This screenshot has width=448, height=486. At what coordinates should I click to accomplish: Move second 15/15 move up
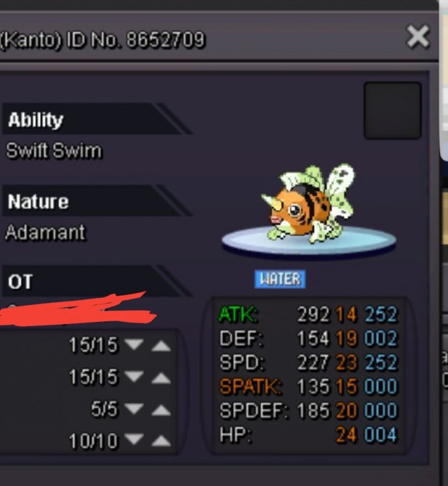tap(161, 378)
